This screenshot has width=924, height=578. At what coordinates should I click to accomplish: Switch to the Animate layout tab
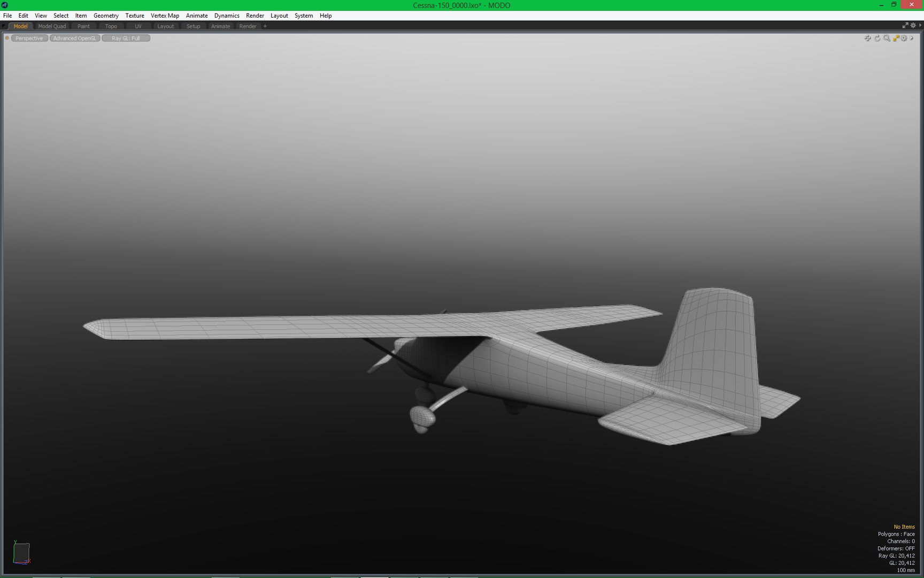coord(220,26)
